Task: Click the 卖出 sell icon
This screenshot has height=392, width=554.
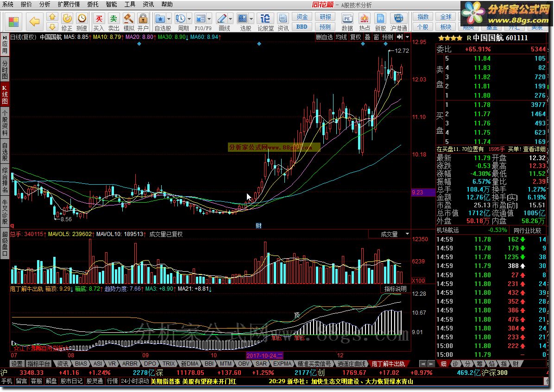Action: (x=113, y=18)
